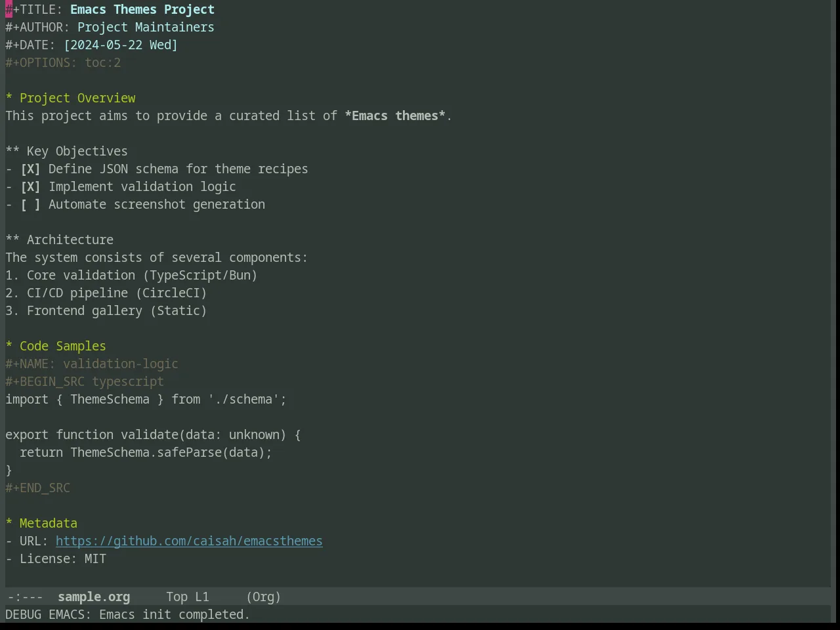
Task: Click the sentence The system consists of several components
Action: point(157,258)
